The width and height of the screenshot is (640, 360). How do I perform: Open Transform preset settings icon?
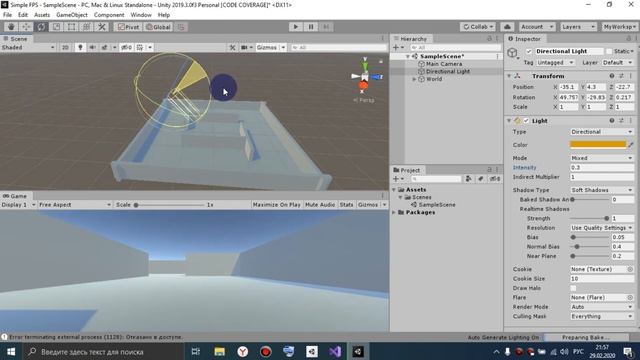coord(621,76)
